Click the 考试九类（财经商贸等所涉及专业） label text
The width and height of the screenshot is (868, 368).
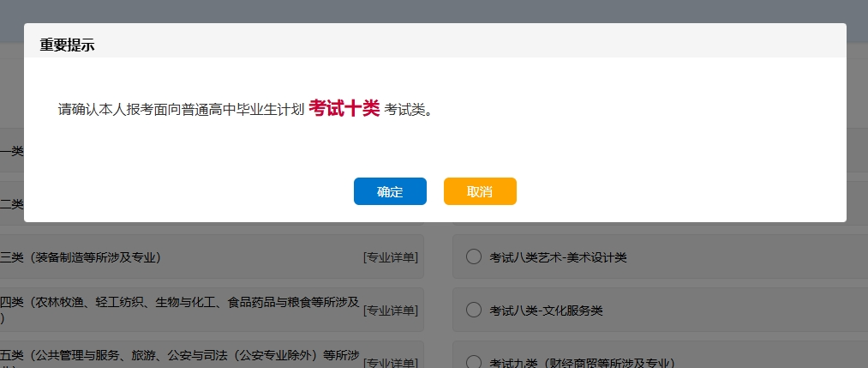(582, 363)
